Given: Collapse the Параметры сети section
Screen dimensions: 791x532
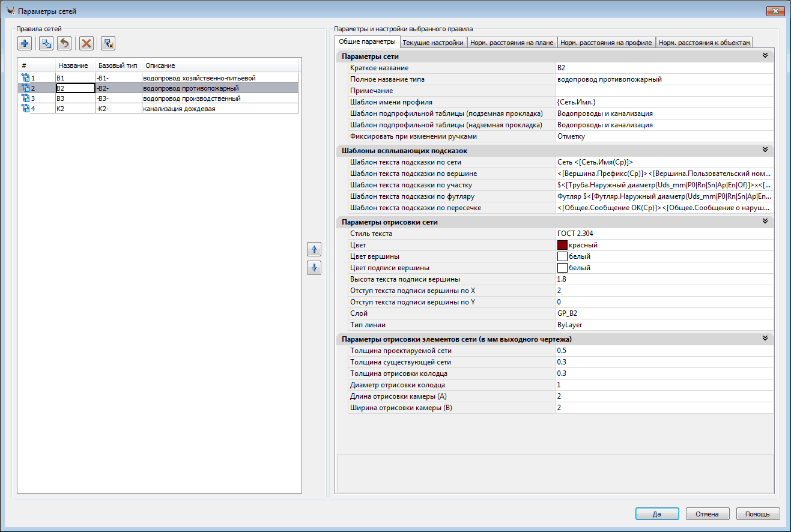Looking at the screenshot, I should (765, 56).
